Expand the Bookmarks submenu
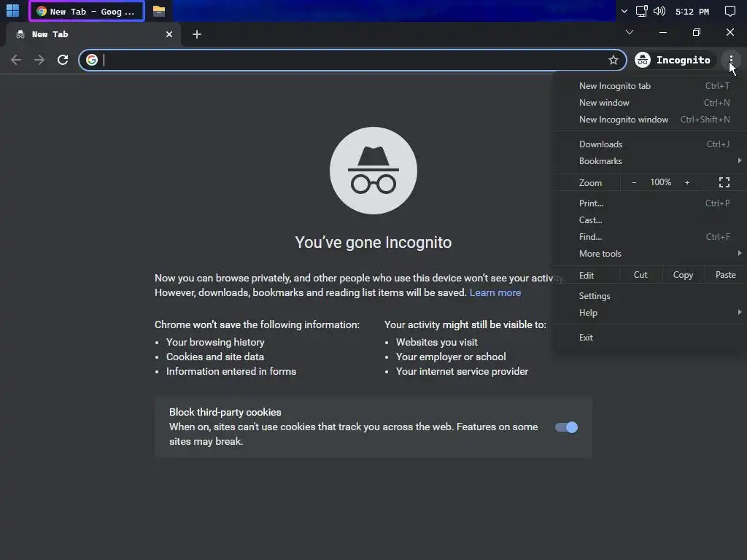Viewport: 747px width, 560px height. [x=650, y=161]
